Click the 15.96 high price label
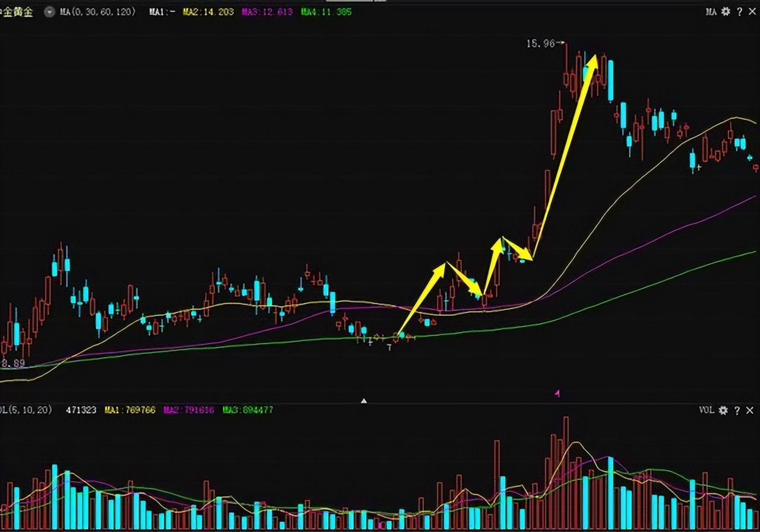 coord(540,43)
